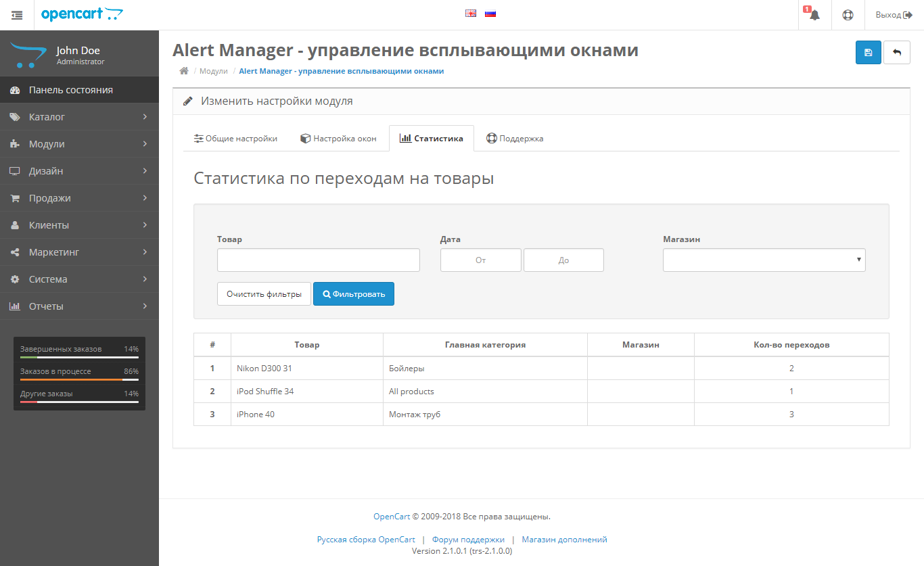Screen dimensions: 924x566
Task: Open the Магазин dropdown filter
Action: [x=764, y=260]
